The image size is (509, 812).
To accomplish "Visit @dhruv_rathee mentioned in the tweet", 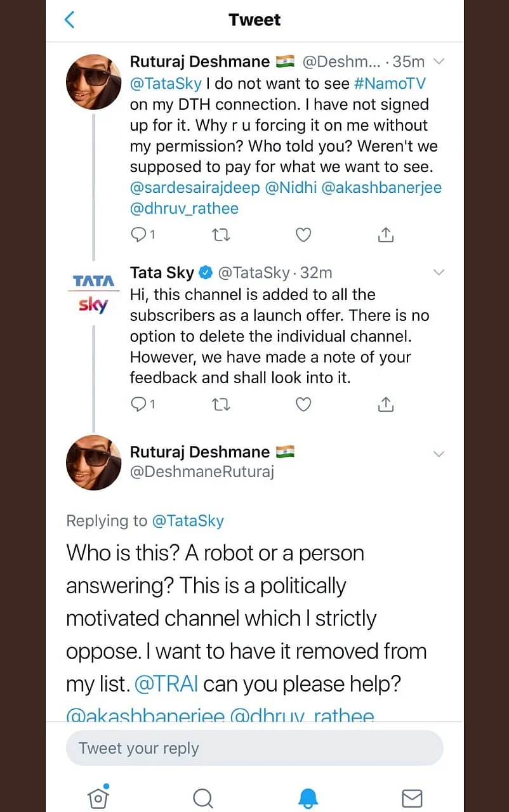I will point(184,208).
